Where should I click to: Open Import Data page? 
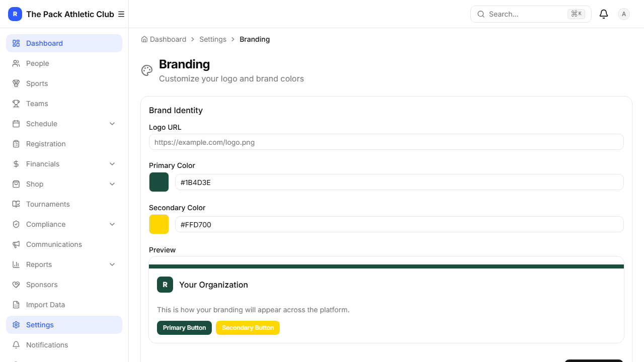pos(64,305)
